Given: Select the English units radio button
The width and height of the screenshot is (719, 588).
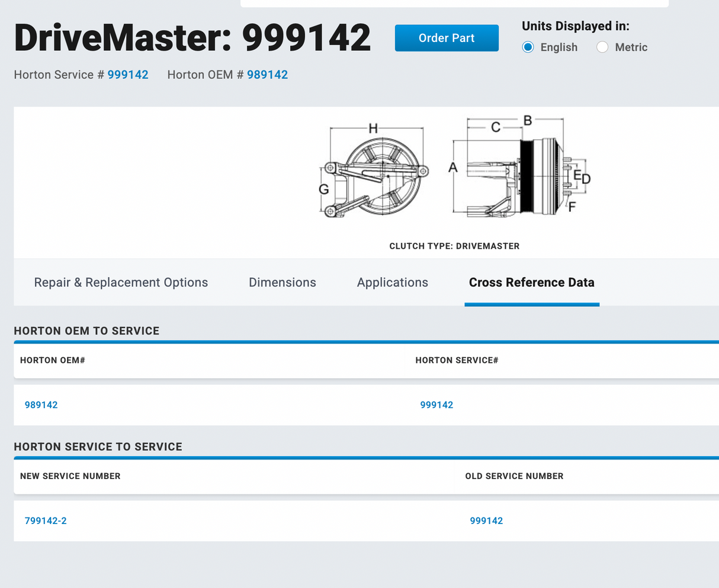Looking at the screenshot, I should pyautogui.click(x=528, y=47).
